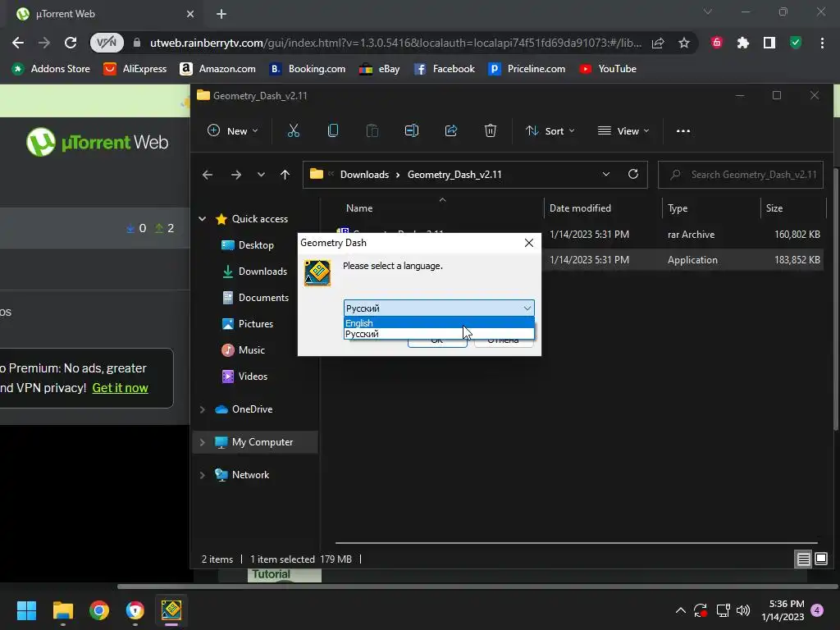Open Windows Start menu

[26, 610]
